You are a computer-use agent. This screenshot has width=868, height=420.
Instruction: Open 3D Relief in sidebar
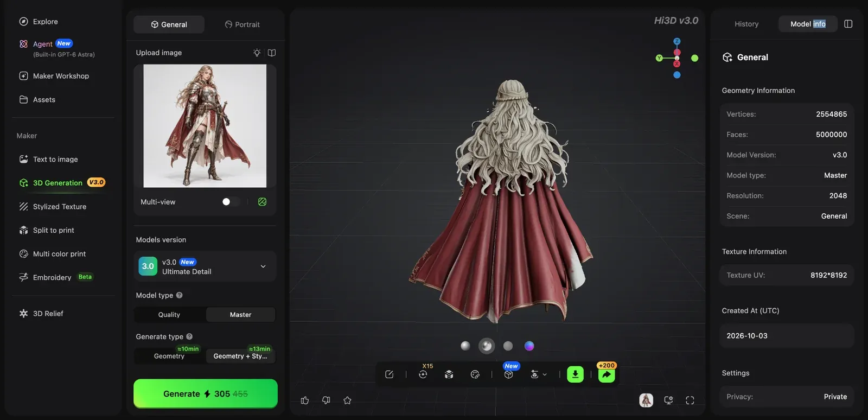pyautogui.click(x=48, y=314)
